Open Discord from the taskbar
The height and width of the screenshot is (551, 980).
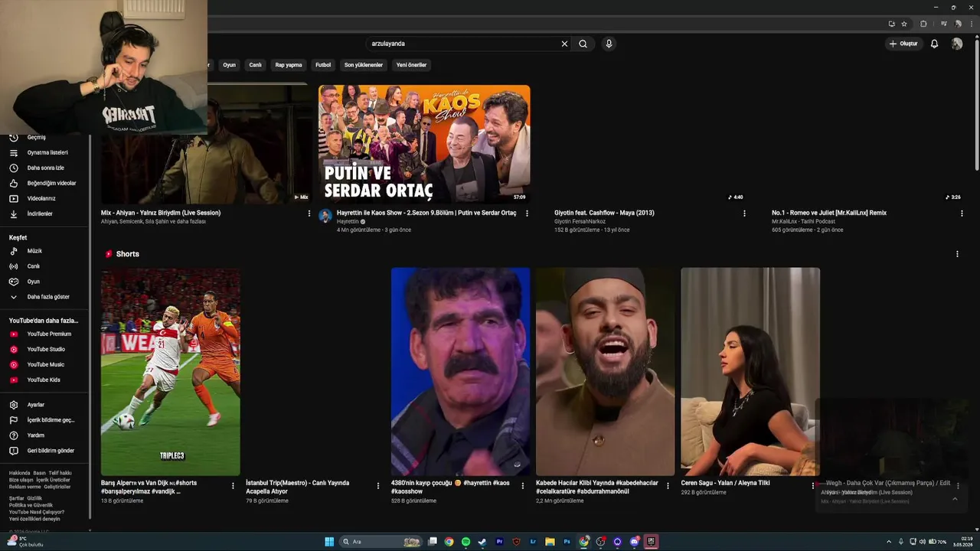pos(634,542)
